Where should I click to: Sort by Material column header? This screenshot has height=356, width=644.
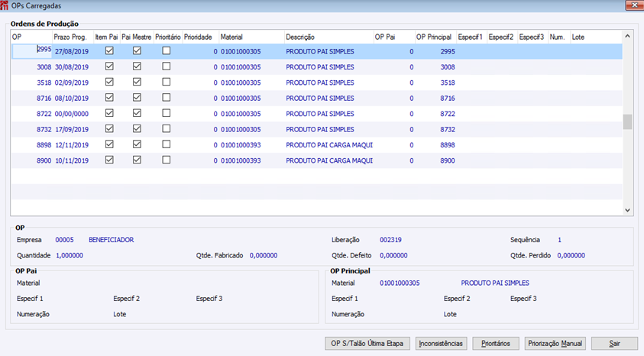252,37
